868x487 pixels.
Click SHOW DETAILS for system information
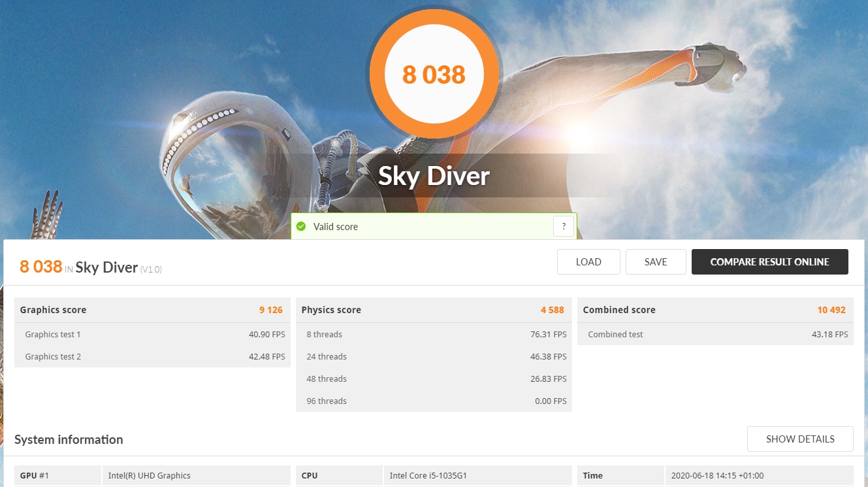tap(800, 439)
